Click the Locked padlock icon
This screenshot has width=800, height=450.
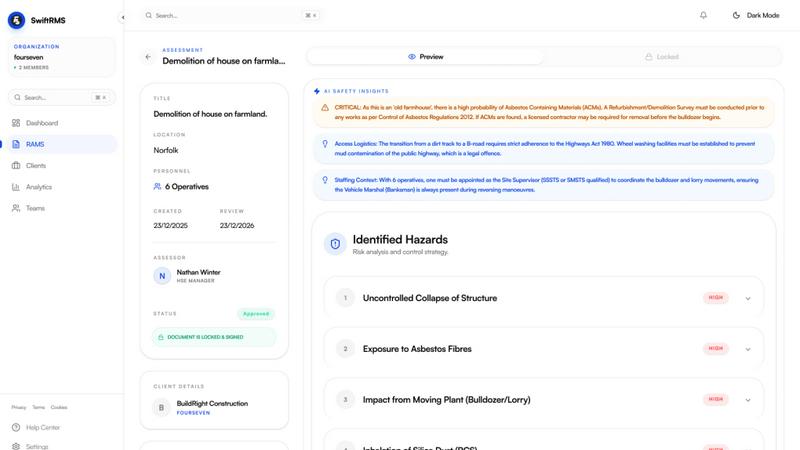[648, 57]
